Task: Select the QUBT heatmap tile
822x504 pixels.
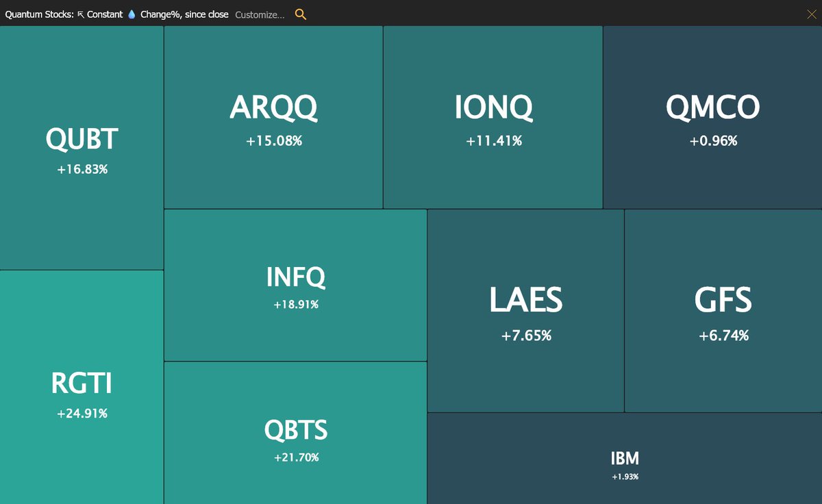Action: click(x=82, y=148)
